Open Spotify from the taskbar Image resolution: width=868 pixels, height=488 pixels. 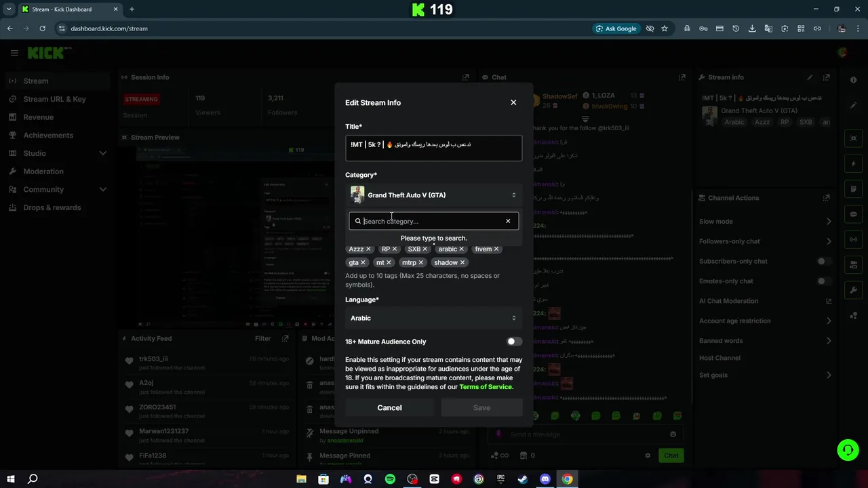[390, 479]
